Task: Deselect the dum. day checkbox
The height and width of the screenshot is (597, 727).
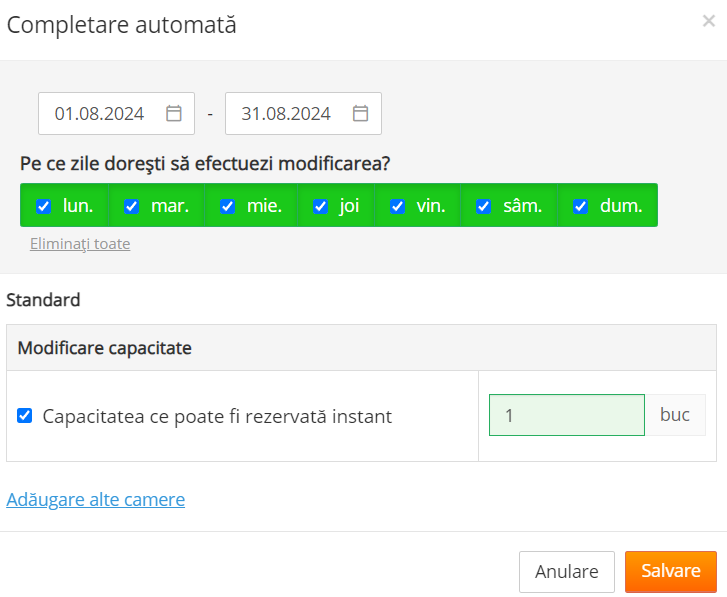Action: coord(580,206)
